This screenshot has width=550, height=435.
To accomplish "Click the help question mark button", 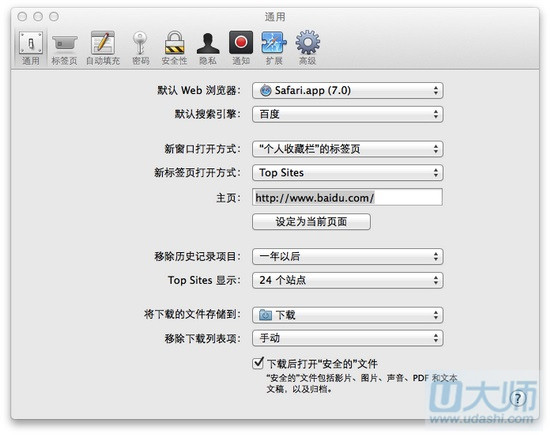I will click(518, 398).
